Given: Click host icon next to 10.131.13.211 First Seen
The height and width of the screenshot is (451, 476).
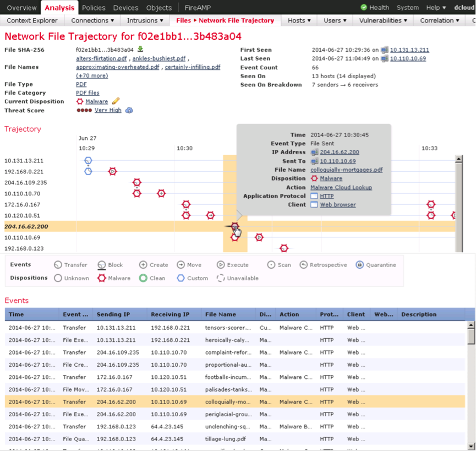Looking at the screenshot, I should [x=385, y=50].
